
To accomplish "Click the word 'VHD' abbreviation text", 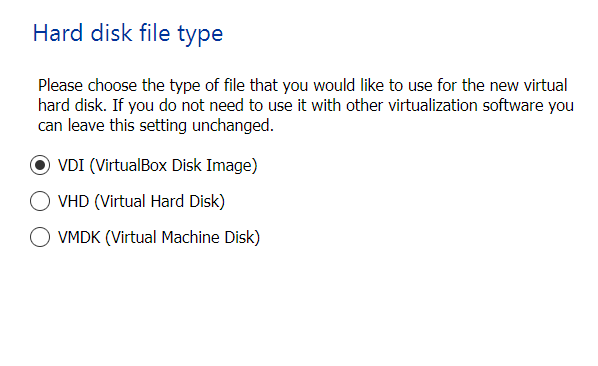I will coord(73,201).
